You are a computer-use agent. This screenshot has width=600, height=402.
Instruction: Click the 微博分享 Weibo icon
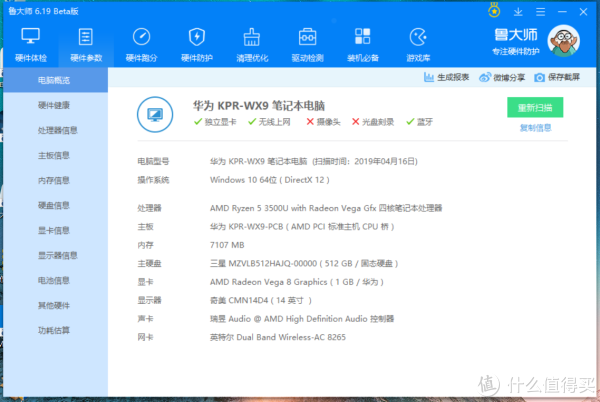click(484, 77)
